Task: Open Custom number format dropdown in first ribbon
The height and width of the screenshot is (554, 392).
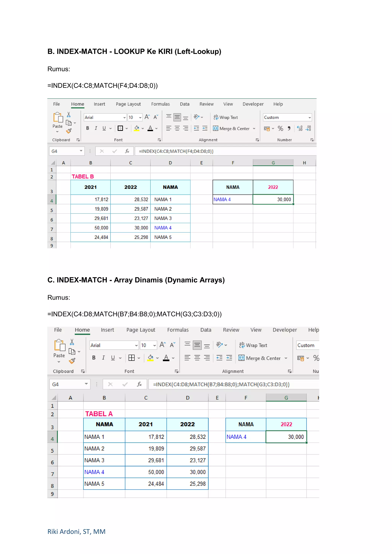Action: pos(310,117)
